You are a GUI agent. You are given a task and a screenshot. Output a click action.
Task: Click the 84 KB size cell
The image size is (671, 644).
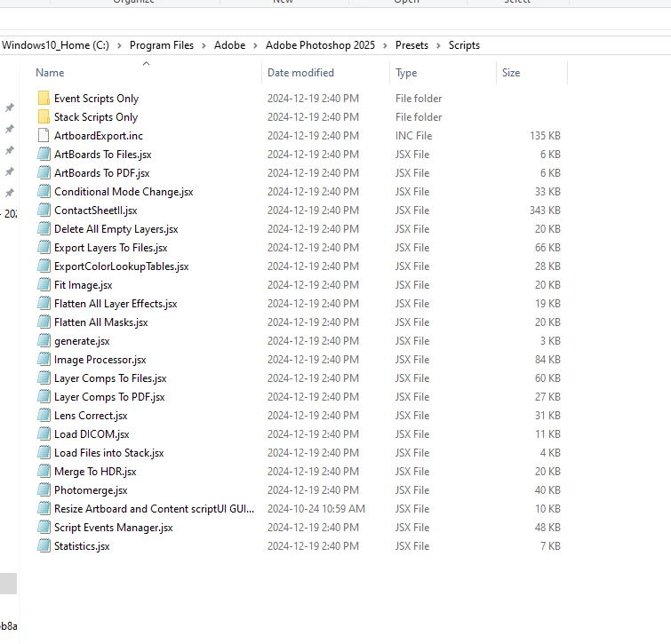pos(547,360)
